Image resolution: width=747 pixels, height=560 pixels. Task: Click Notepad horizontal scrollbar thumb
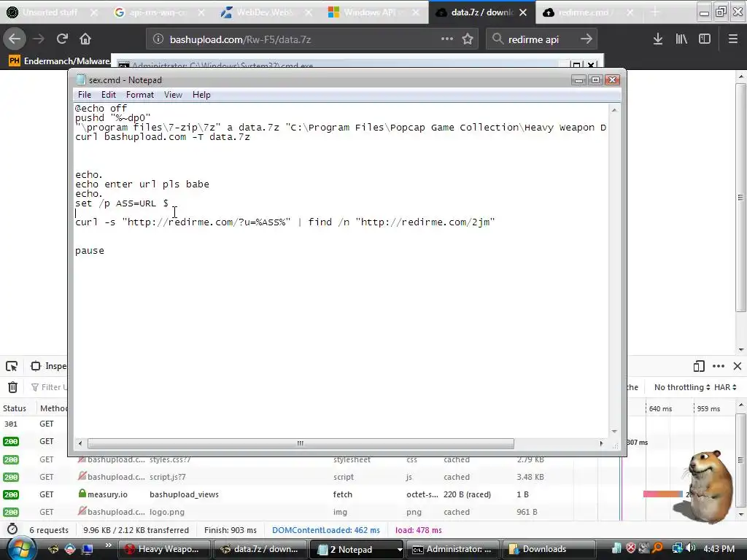coord(301,443)
